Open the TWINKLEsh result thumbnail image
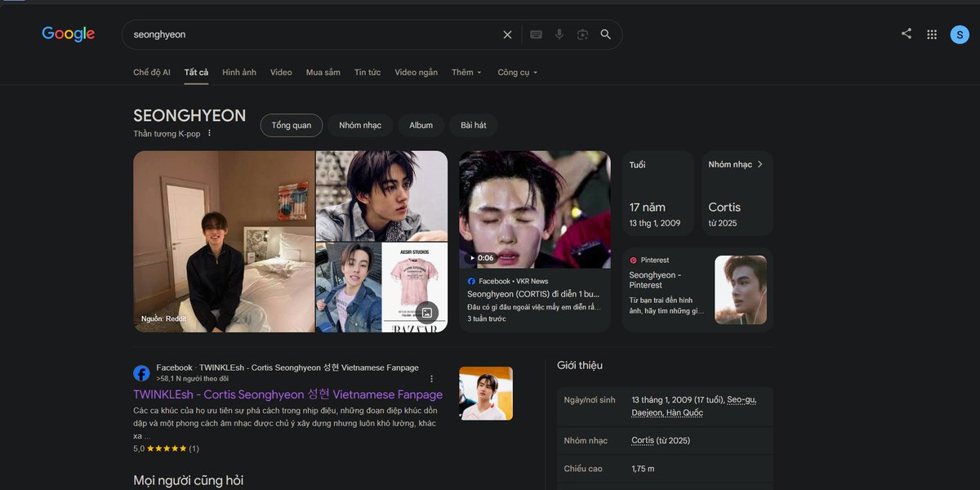The image size is (980, 490). click(486, 394)
